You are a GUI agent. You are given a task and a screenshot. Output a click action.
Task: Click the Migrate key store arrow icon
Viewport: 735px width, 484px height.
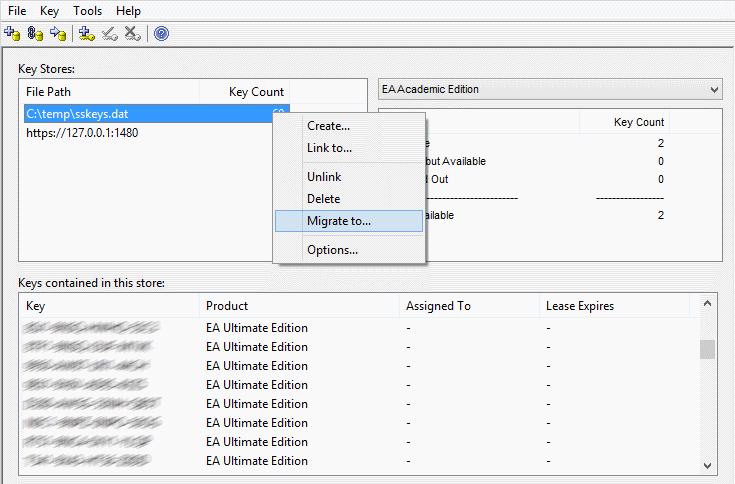click(58, 33)
